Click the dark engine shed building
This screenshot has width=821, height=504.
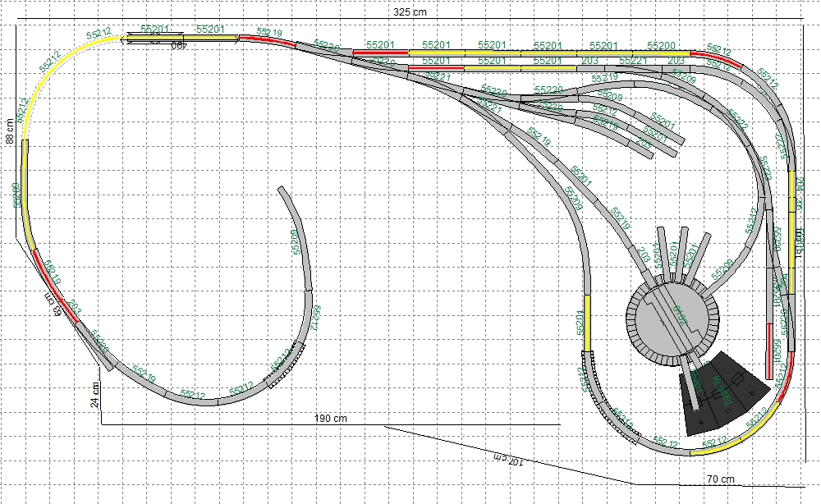point(722,396)
